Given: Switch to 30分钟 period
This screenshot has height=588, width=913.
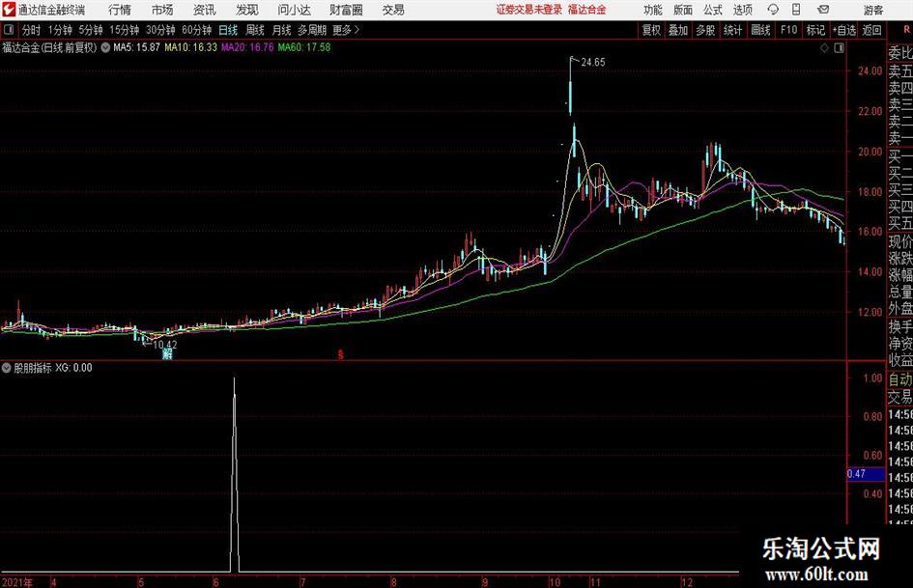Looking at the screenshot, I should 160,30.
